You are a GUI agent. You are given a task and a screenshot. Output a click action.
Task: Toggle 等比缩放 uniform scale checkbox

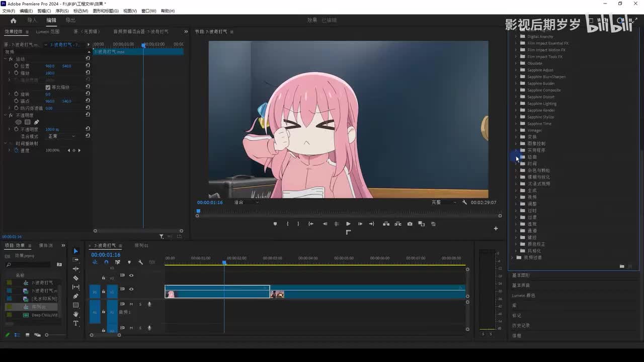[x=48, y=87]
